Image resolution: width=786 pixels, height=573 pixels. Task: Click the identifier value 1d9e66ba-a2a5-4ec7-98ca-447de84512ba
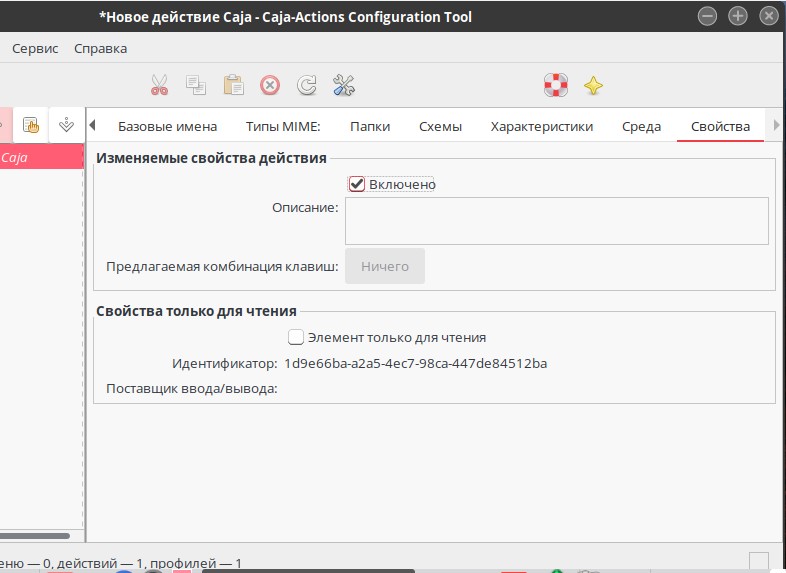coord(416,363)
